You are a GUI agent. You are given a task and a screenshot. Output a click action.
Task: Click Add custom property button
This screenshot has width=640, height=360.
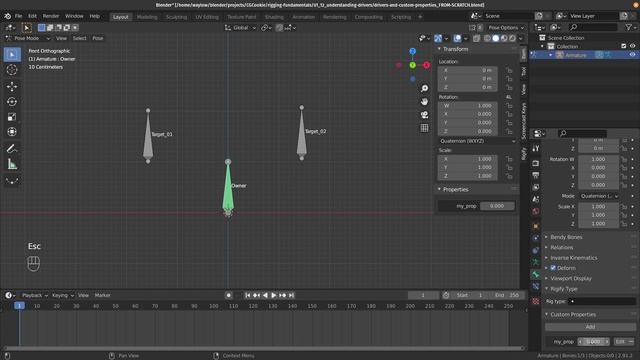pyautogui.click(x=590, y=327)
